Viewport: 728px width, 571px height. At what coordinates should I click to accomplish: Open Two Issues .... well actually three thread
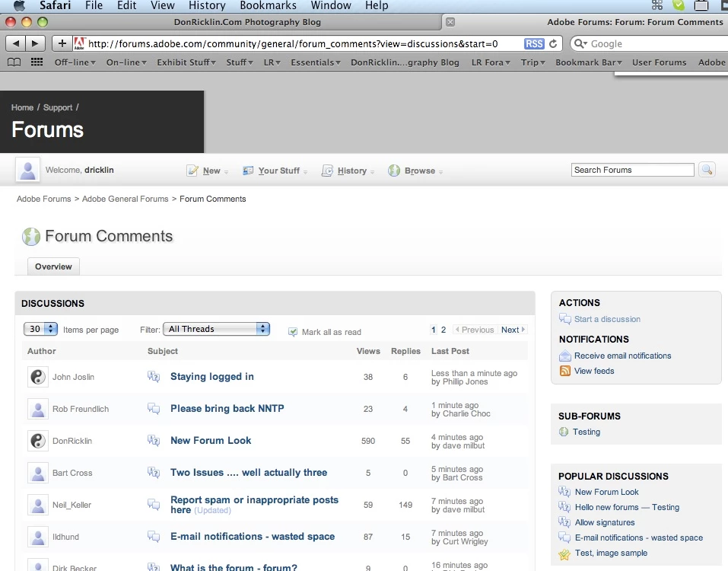click(249, 473)
